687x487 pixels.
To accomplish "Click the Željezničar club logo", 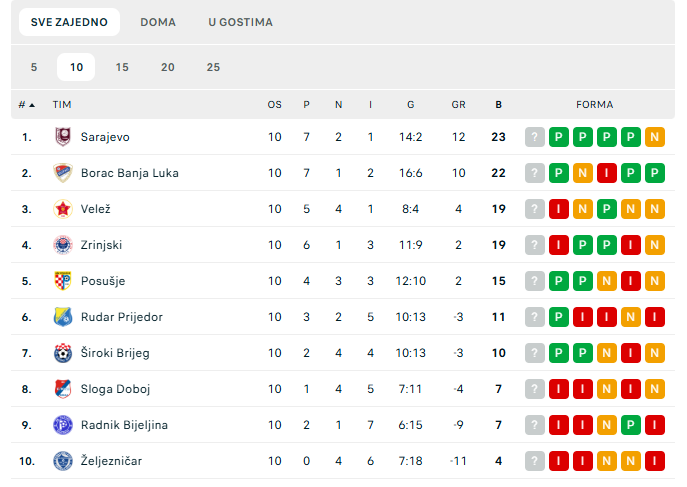I will [x=63, y=461].
